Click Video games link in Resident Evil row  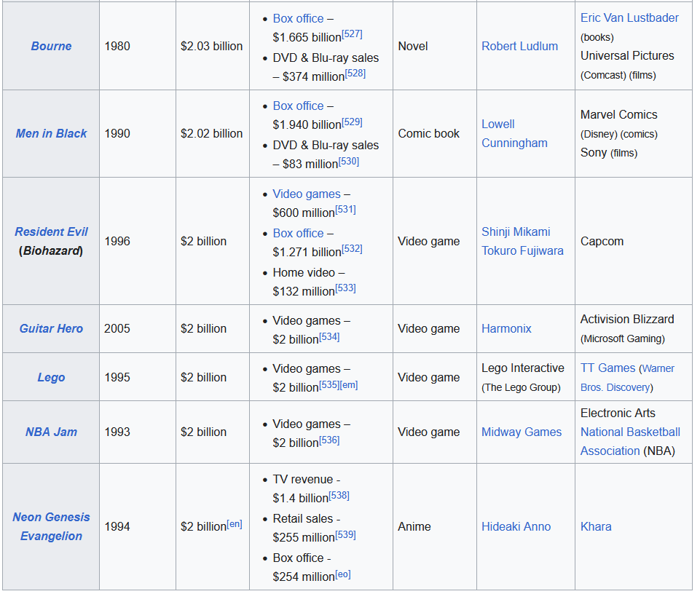click(x=307, y=194)
